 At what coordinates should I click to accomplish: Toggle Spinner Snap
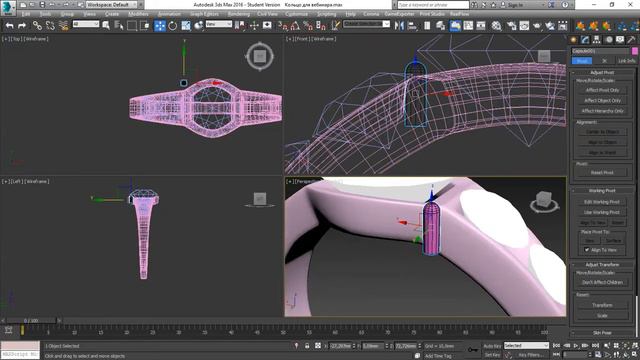pyautogui.click(x=321, y=26)
